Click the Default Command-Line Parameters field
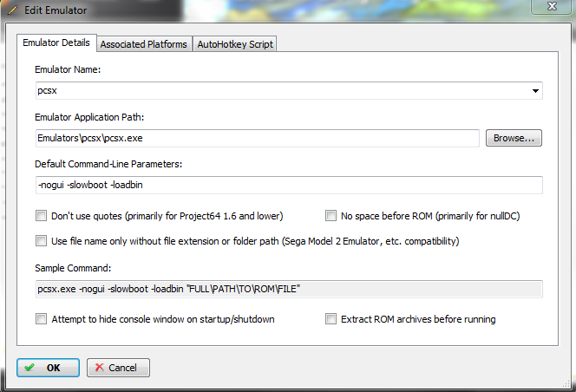Image resolution: width=576 pixels, height=392 pixels. click(x=289, y=185)
